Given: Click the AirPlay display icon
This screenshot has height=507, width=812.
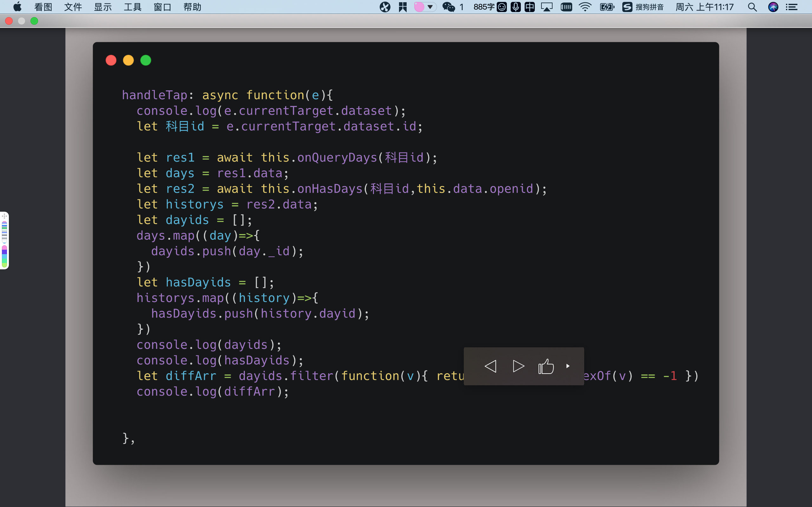Looking at the screenshot, I should pyautogui.click(x=547, y=7).
